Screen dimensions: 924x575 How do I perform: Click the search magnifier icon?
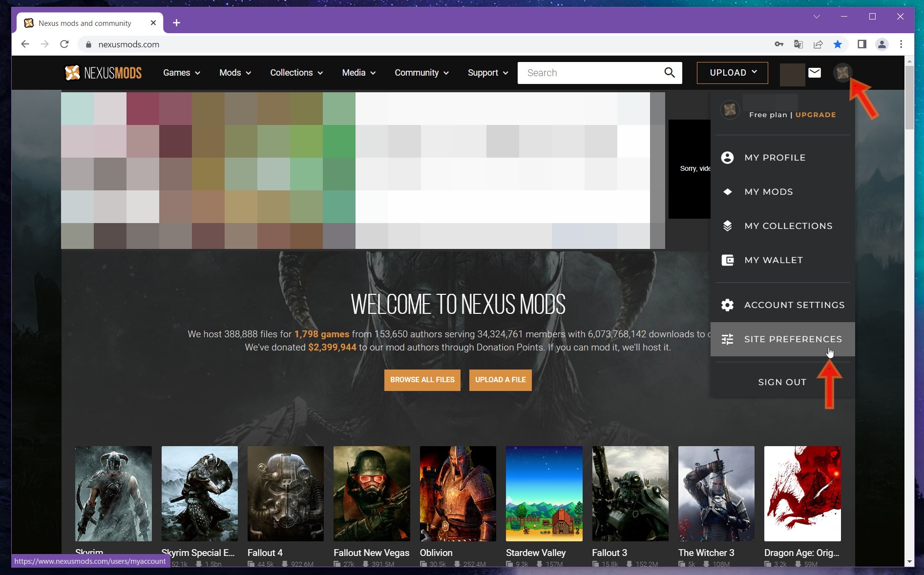point(670,73)
